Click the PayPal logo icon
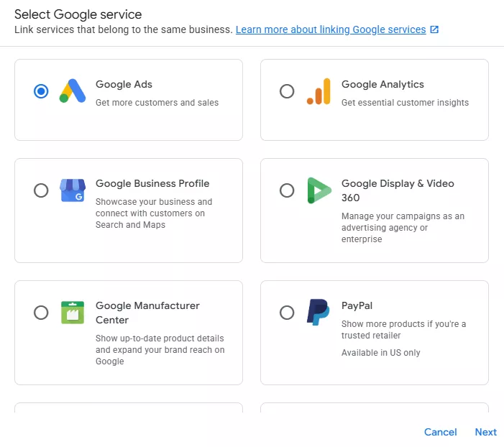Screen dimensions: 504x447 (x=318, y=313)
